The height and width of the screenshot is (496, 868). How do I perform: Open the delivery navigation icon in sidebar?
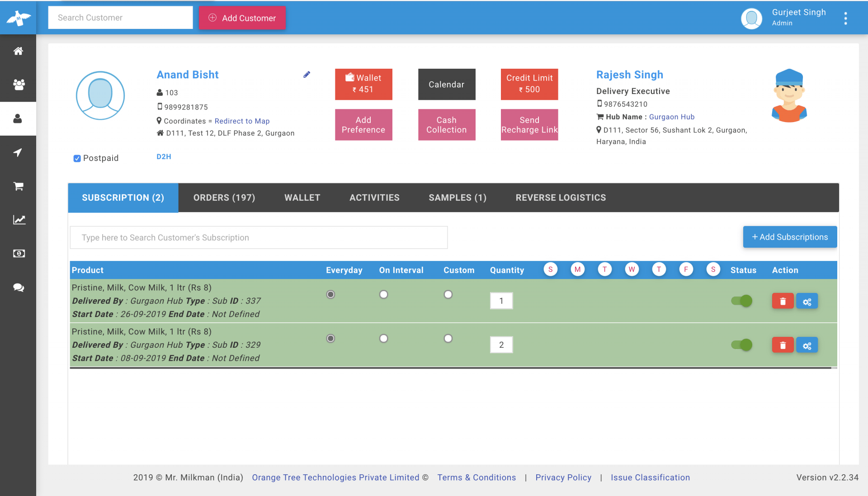point(18,152)
